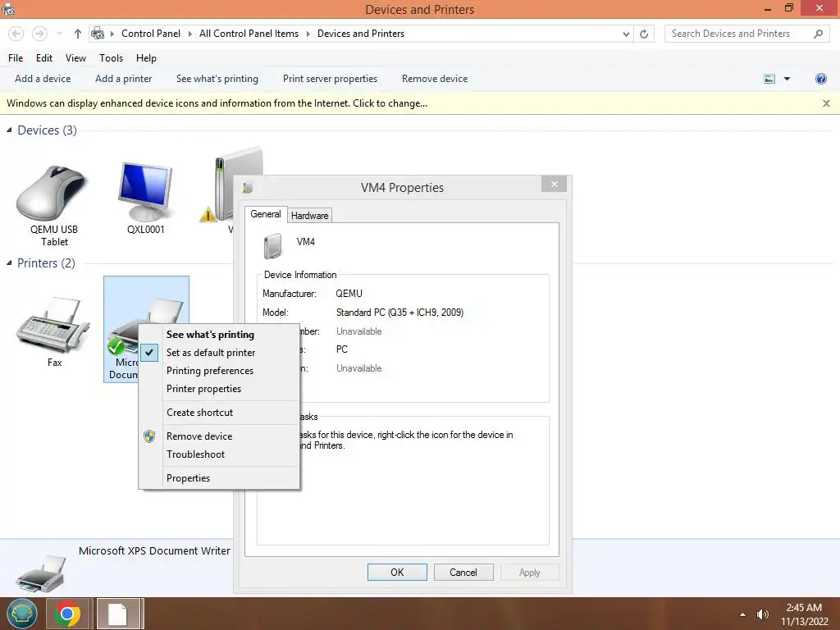Click the help question mark icon
The width and height of the screenshot is (840, 630).
pyautogui.click(x=820, y=79)
